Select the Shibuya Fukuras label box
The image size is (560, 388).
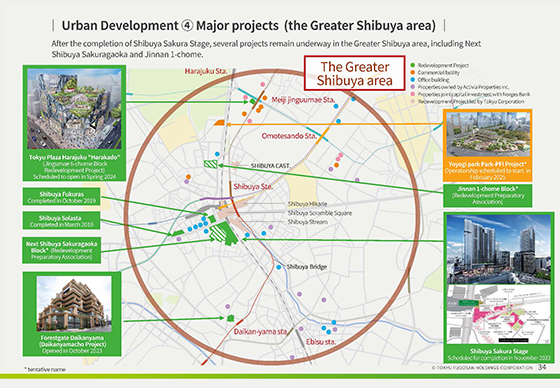[61, 197]
